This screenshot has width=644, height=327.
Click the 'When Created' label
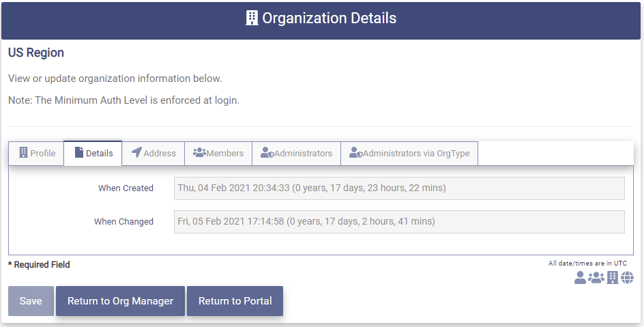click(126, 188)
